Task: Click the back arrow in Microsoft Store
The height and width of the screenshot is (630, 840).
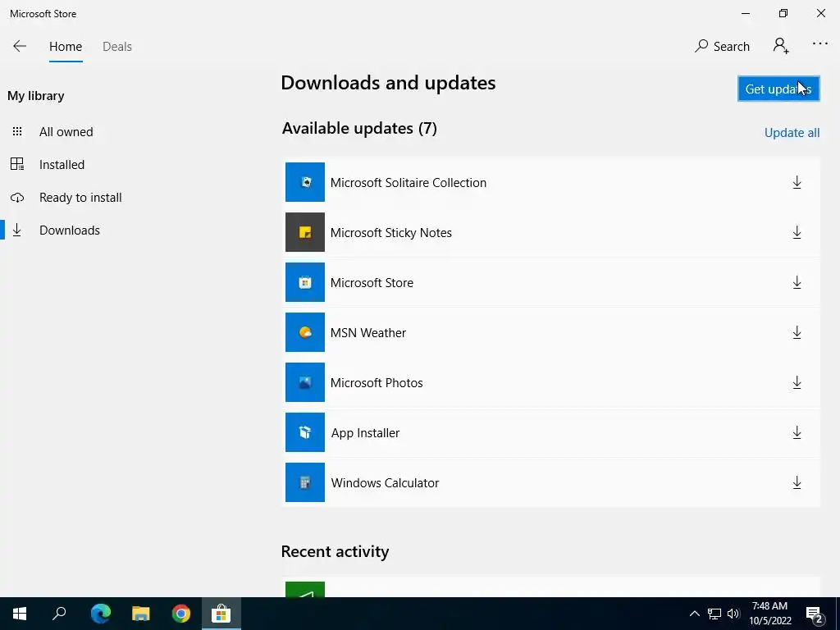Action: click(20, 46)
